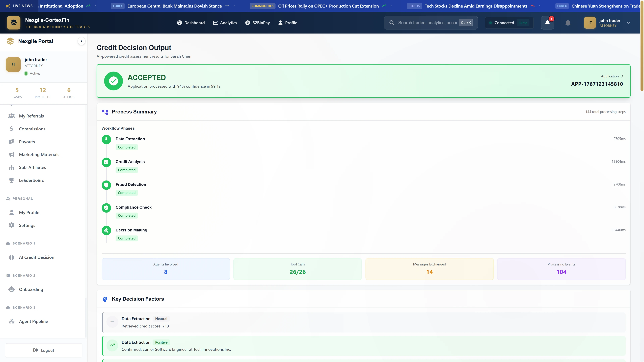Screen dimensions: 644x362
Task: Click the Credit Analysis chart icon
Action: (x=106, y=162)
